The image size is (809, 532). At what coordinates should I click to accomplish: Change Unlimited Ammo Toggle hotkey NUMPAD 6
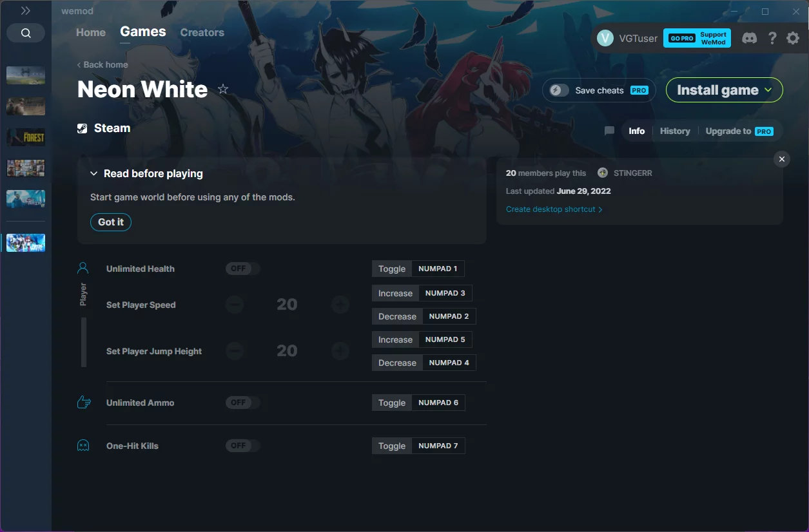[438, 403]
